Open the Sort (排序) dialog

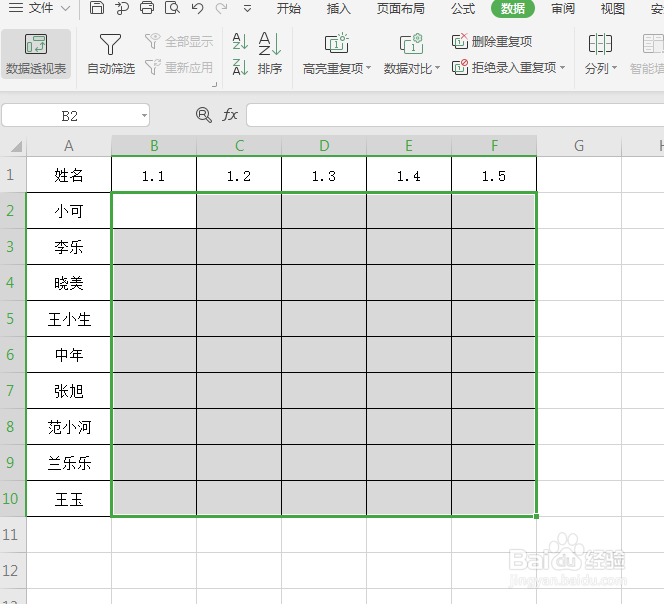click(x=270, y=54)
